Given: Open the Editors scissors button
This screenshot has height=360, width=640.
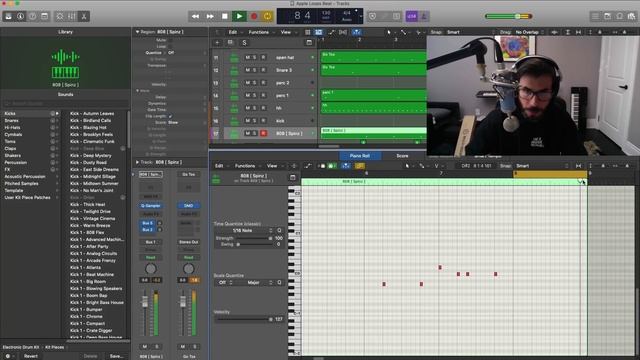Looking at the screenshot, I should point(84,16).
